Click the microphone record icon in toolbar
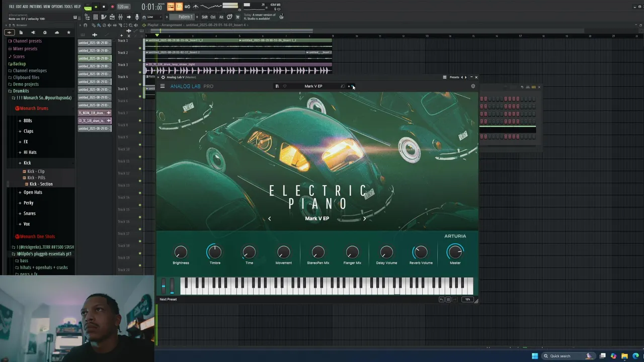 [x=137, y=17]
